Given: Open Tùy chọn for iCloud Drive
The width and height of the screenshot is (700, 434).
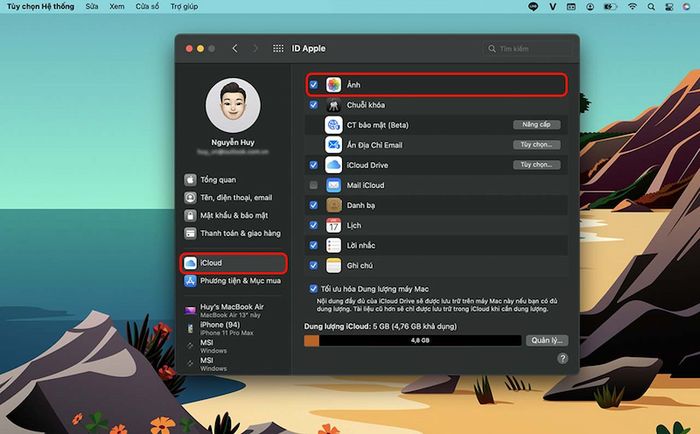Looking at the screenshot, I should coord(537,165).
